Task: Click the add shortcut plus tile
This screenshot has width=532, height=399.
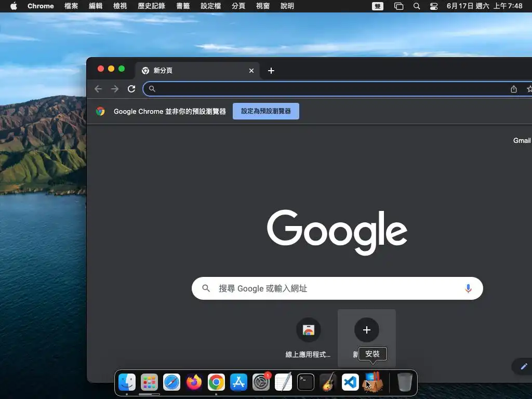Action: (x=366, y=338)
